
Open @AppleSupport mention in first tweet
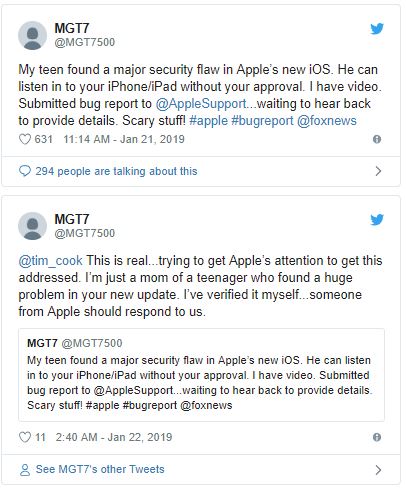click(x=201, y=104)
